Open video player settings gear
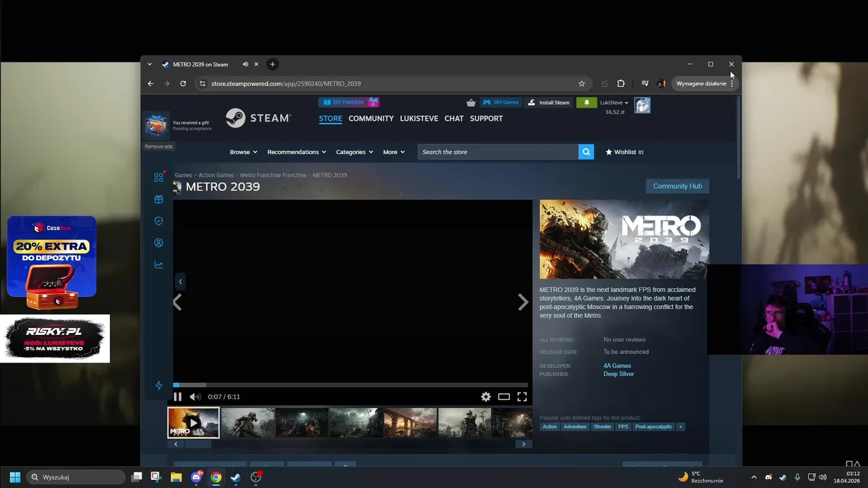The width and height of the screenshot is (868, 488). click(x=486, y=396)
